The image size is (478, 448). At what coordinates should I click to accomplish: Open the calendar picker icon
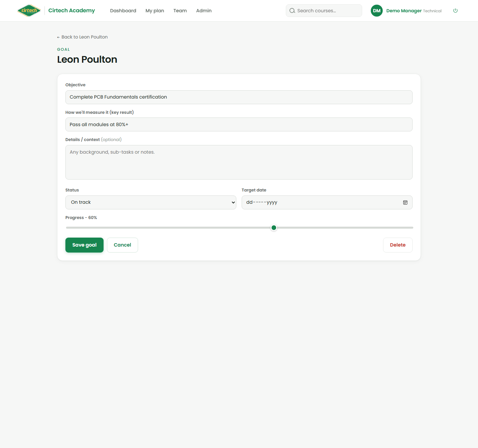click(405, 202)
